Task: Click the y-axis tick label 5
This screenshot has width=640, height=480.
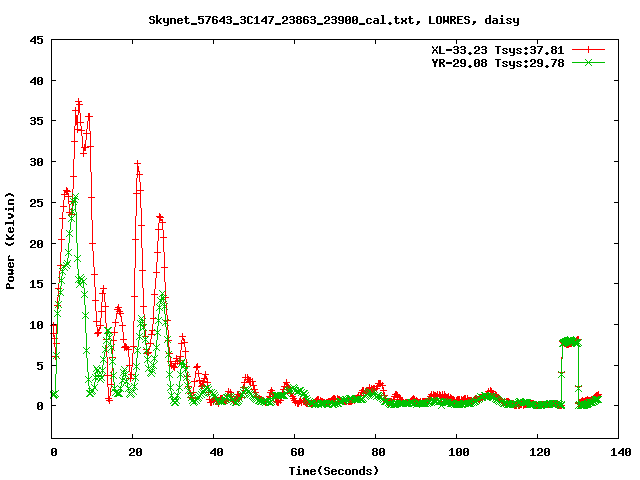Action: point(40,365)
